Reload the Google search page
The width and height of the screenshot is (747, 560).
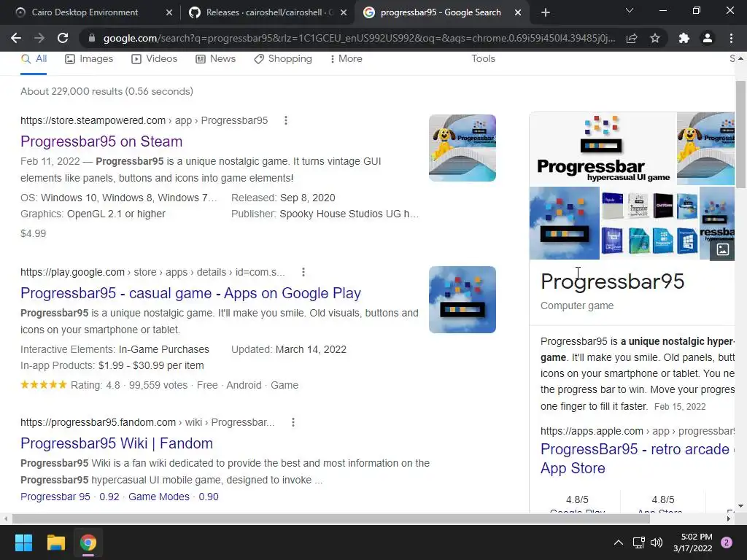[x=63, y=38]
